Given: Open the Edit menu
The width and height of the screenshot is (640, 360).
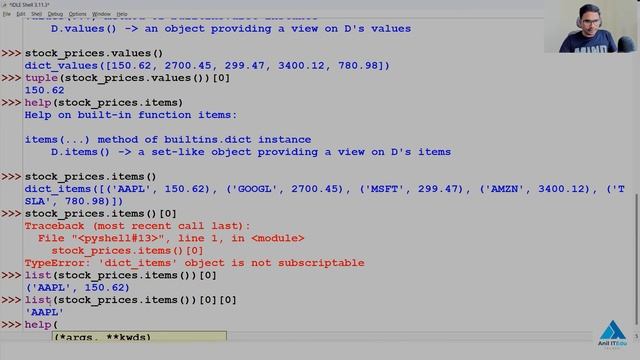Looking at the screenshot, I should [x=21, y=14].
